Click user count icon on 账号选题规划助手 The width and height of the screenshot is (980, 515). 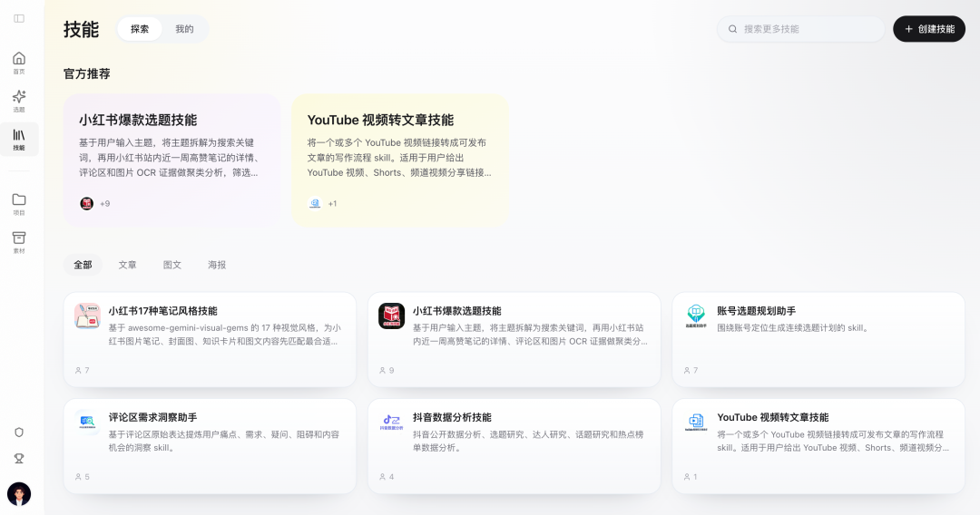(687, 370)
